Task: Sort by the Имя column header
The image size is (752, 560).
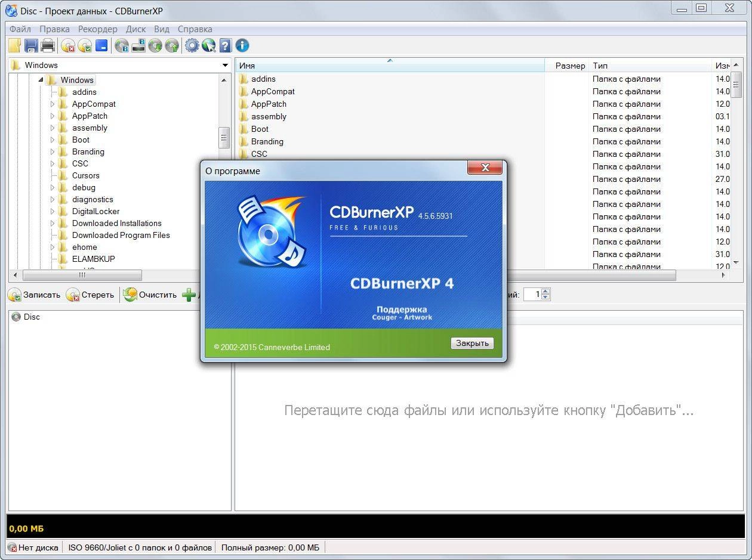Action: [x=390, y=66]
